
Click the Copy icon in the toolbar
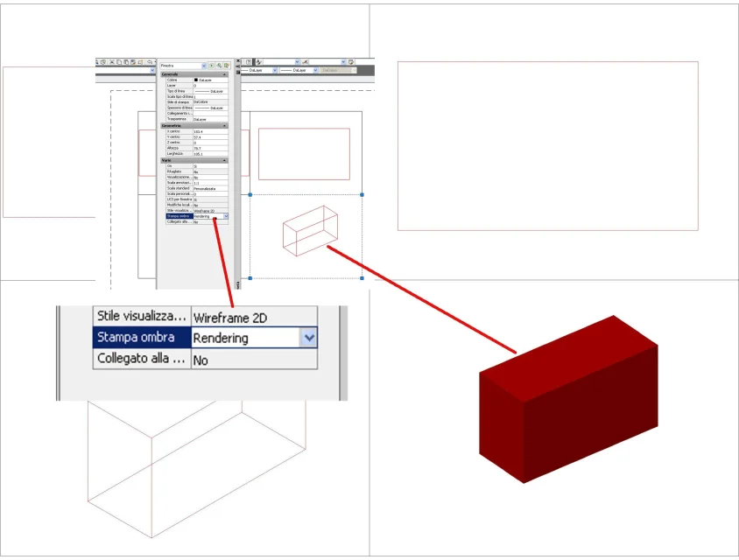pos(119,62)
